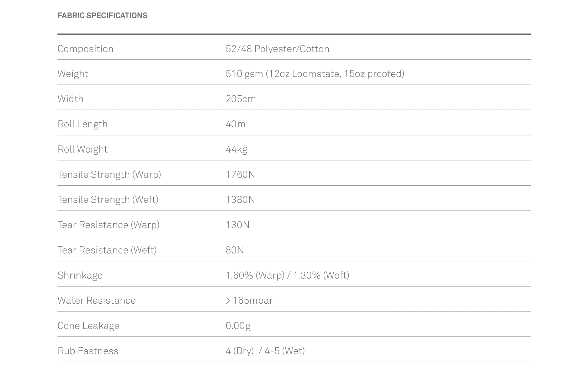Screen dimensions: 588x378
Task: Click the Weight row label
Action: (x=73, y=74)
